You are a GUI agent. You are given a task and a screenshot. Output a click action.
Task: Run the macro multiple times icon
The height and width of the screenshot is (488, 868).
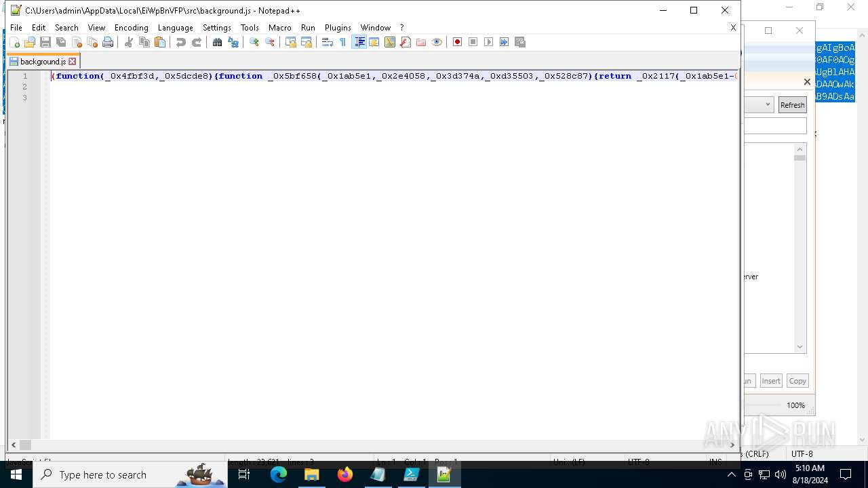click(505, 42)
